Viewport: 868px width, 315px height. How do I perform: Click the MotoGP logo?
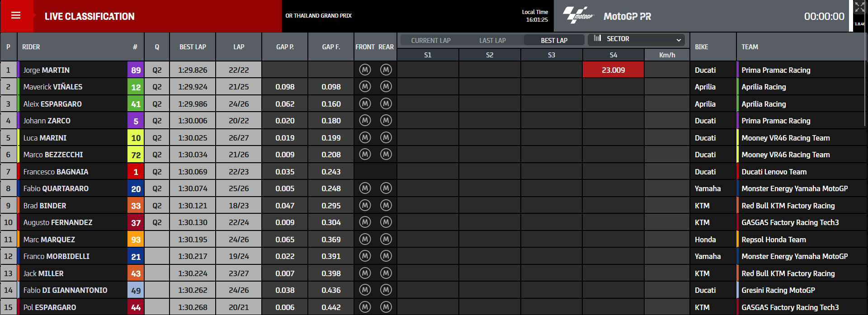click(578, 15)
